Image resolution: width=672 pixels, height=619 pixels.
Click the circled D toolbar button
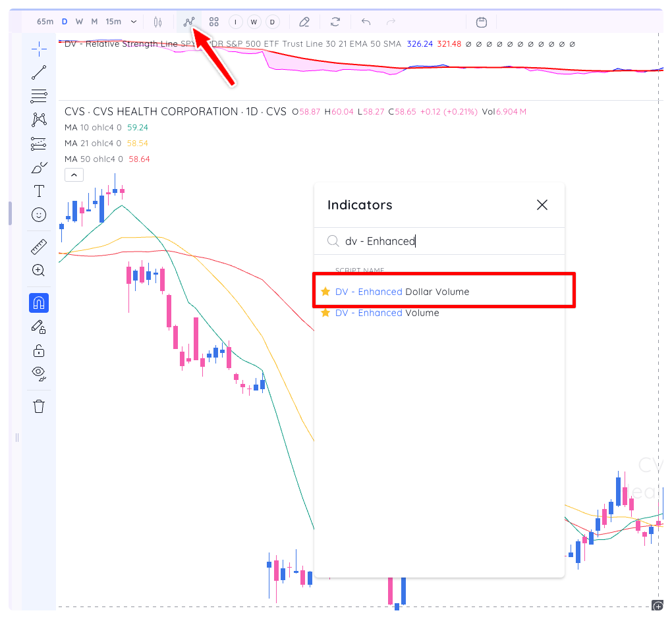(x=273, y=22)
